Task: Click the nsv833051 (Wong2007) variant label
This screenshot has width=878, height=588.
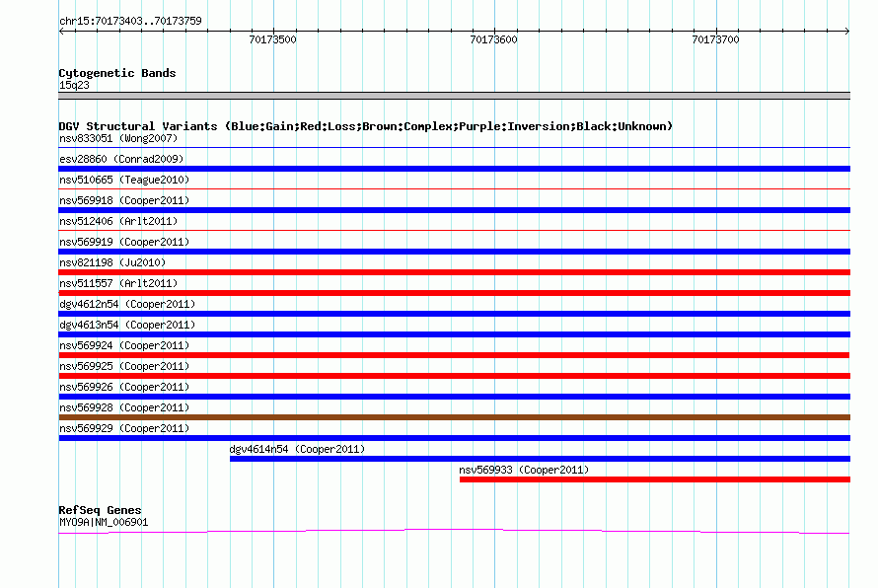Action: point(118,138)
